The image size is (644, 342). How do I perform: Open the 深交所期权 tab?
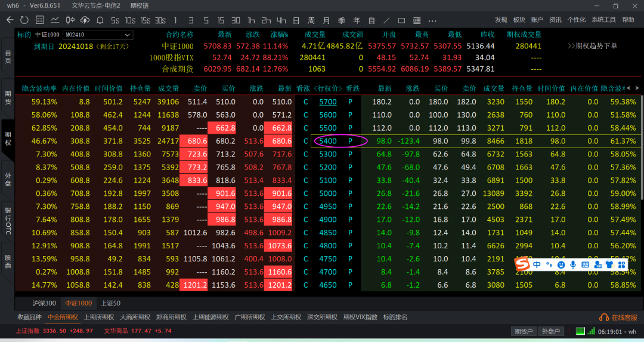322,318
